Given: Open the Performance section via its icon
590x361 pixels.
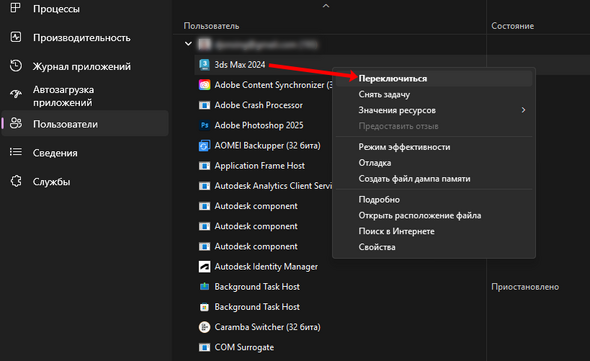Looking at the screenshot, I should click(16, 37).
